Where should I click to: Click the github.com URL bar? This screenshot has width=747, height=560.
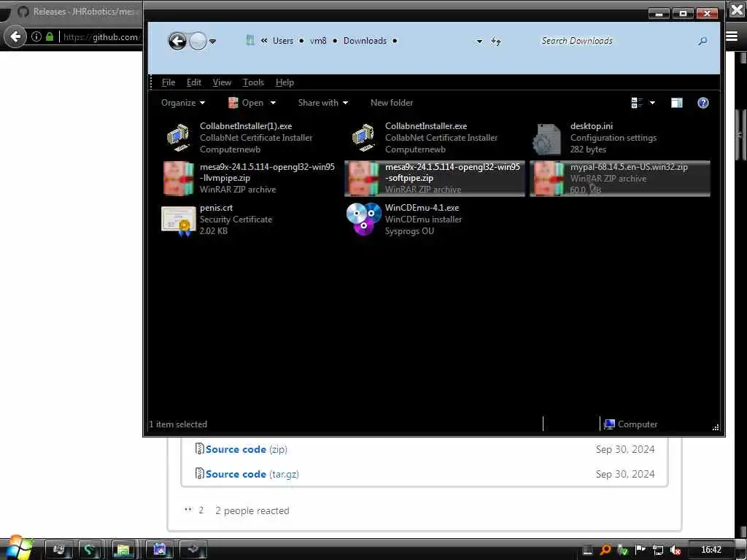point(101,36)
